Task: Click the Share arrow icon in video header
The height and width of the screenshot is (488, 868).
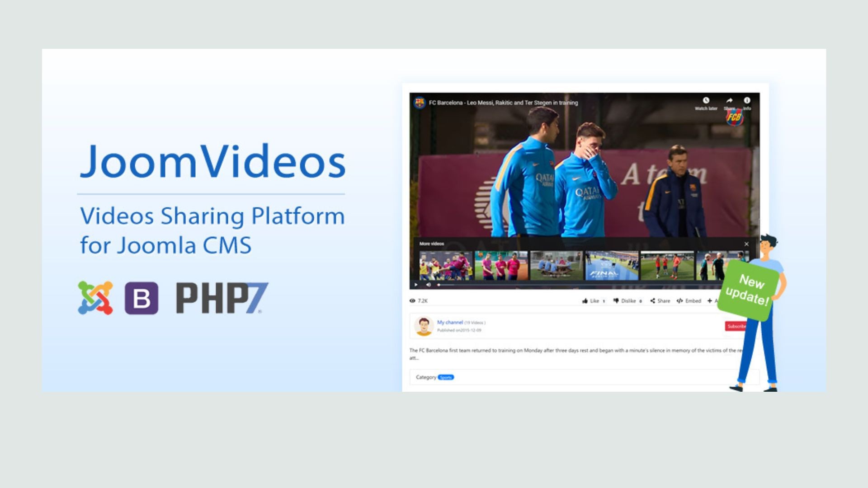Action: point(729,100)
